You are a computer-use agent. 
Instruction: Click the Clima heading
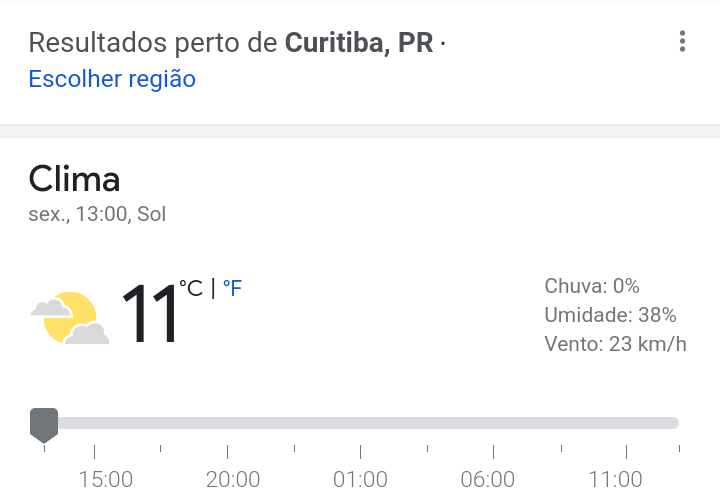pos(74,179)
